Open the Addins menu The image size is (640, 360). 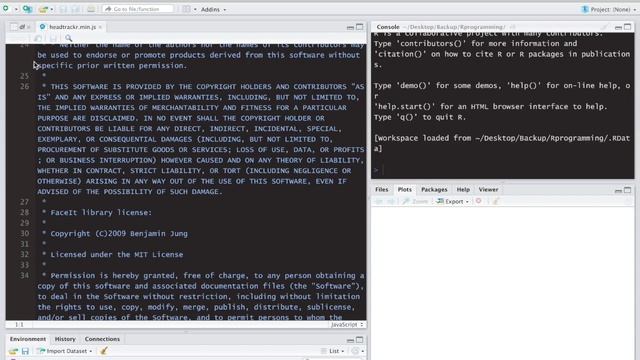[213, 9]
